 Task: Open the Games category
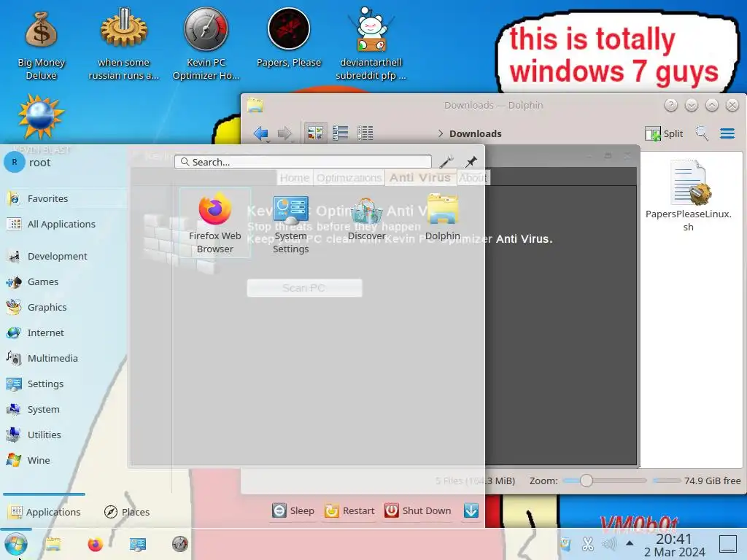pos(64,282)
